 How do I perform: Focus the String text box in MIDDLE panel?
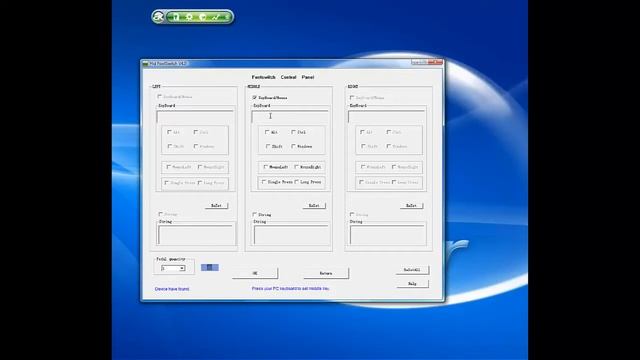click(x=291, y=235)
